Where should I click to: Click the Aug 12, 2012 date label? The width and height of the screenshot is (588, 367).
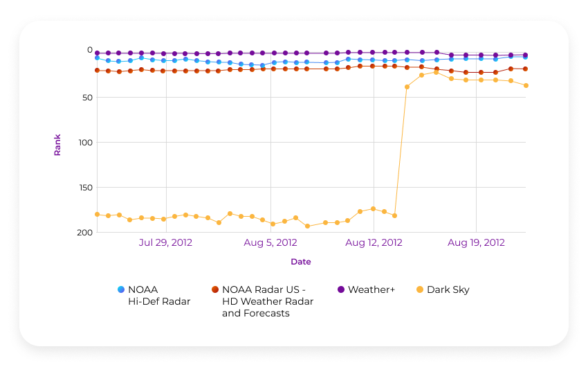(x=374, y=242)
